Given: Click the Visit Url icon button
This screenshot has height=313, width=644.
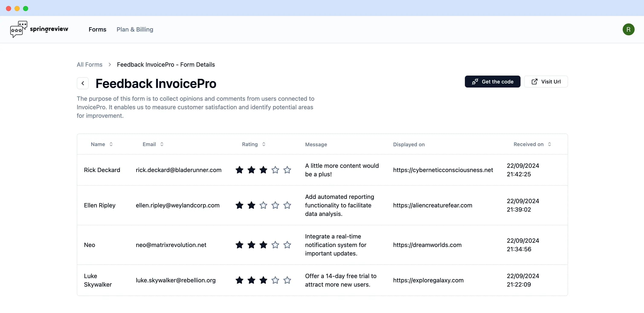Looking at the screenshot, I should (x=534, y=81).
